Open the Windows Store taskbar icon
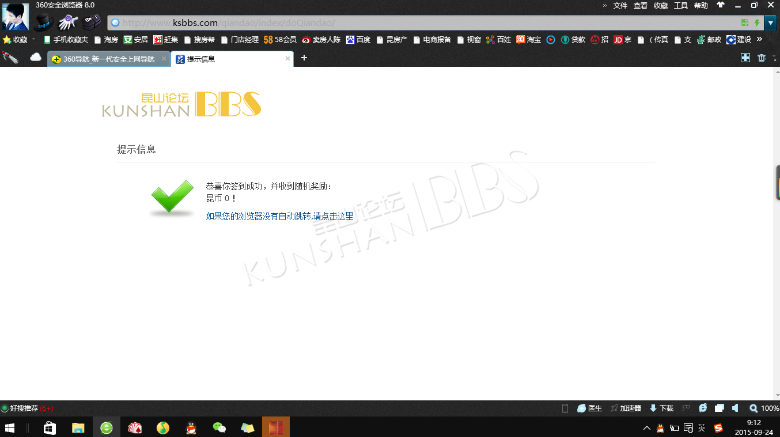Image resolution: width=780 pixels, height=437 pixels. point(50,428)
